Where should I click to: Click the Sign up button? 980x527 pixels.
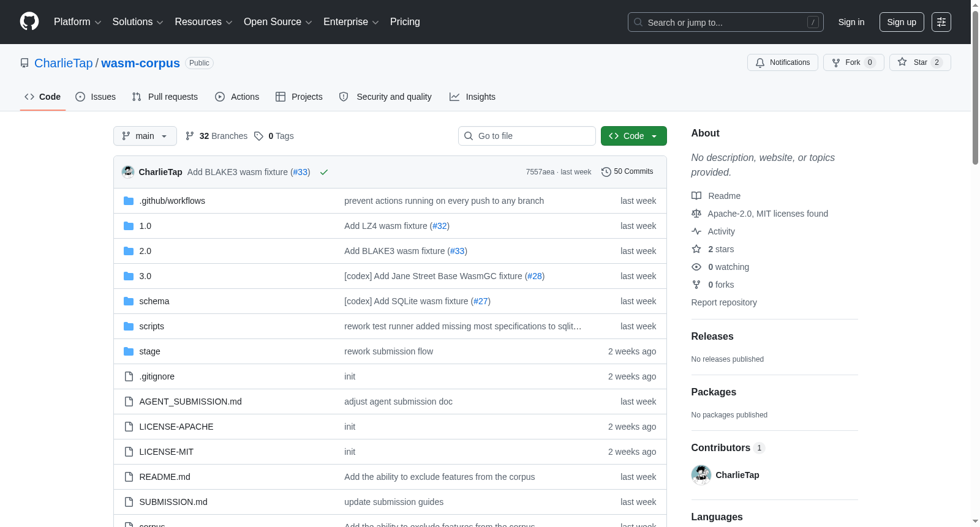[902, 22]
